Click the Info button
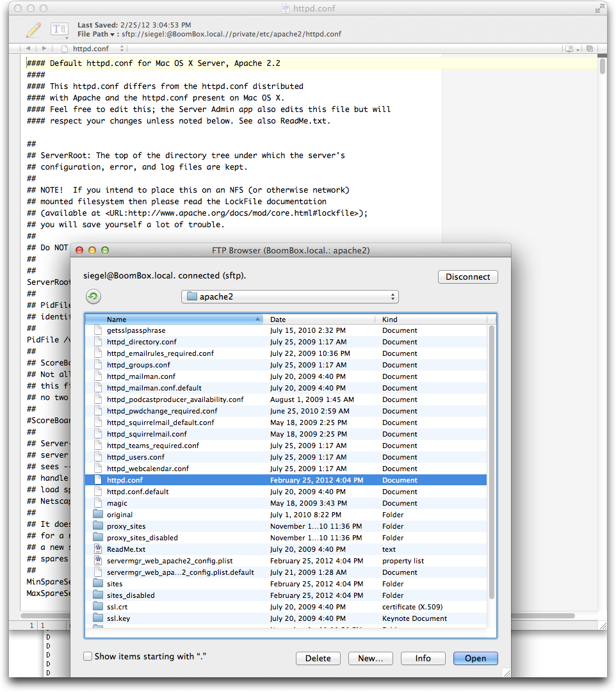The width and height of the screenshot is (616, 692). click(423, 658)
